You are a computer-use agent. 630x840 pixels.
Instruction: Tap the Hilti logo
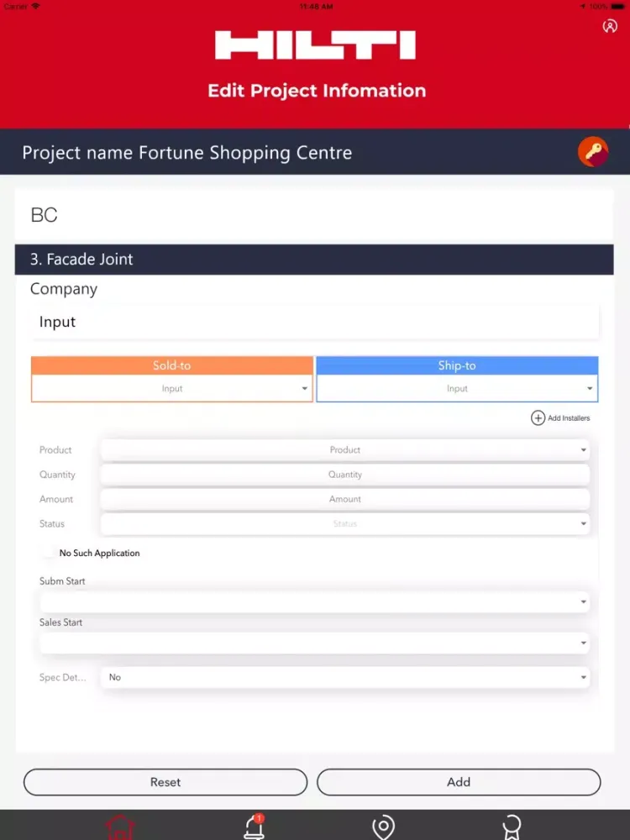(x=315, y=45)
